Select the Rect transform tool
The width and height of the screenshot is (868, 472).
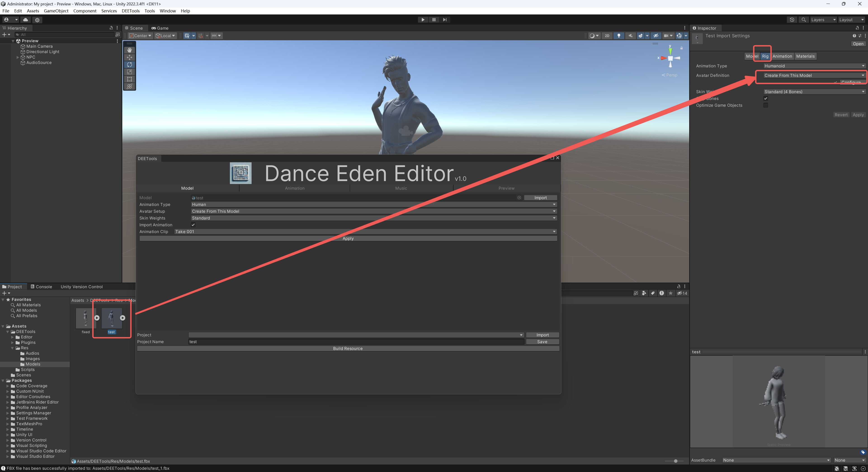point(129,79)
